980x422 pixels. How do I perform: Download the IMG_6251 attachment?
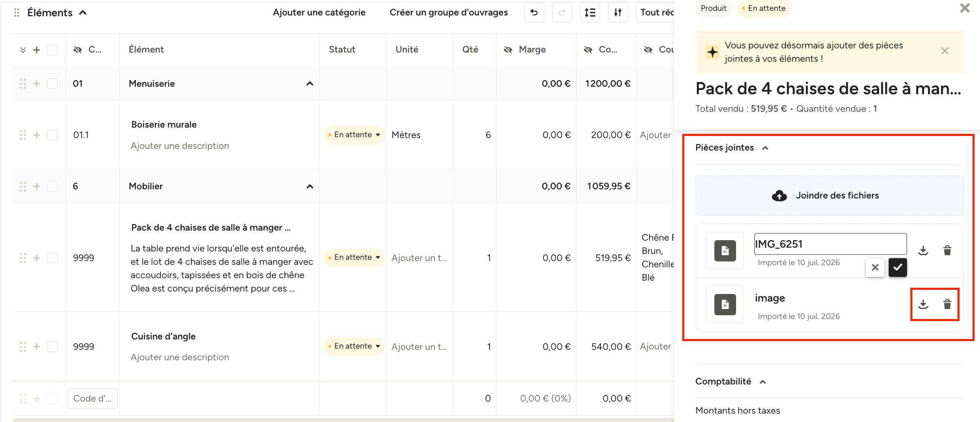click(x=923, y=250)
